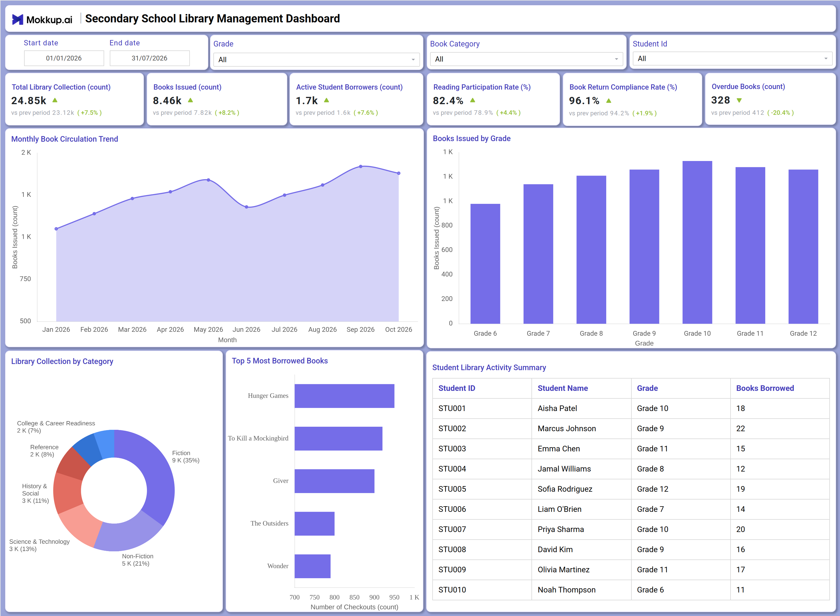Click the Oct 2026 data point

tap(398, 173)
